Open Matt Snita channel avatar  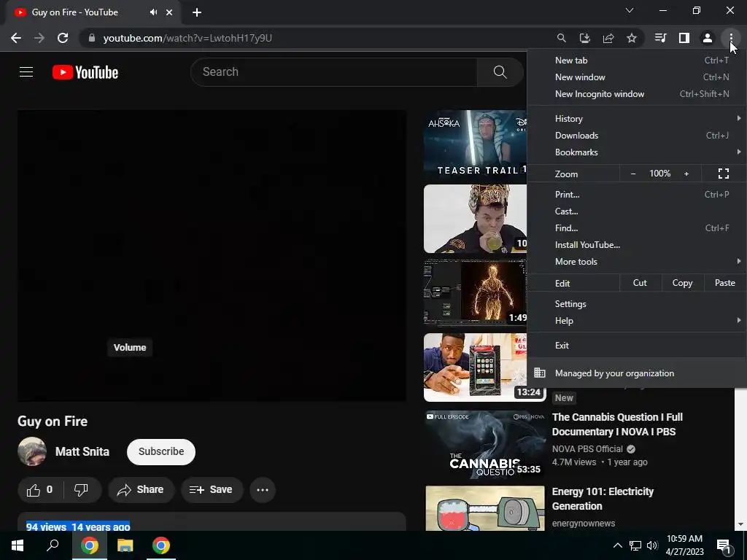click(32, 451)
